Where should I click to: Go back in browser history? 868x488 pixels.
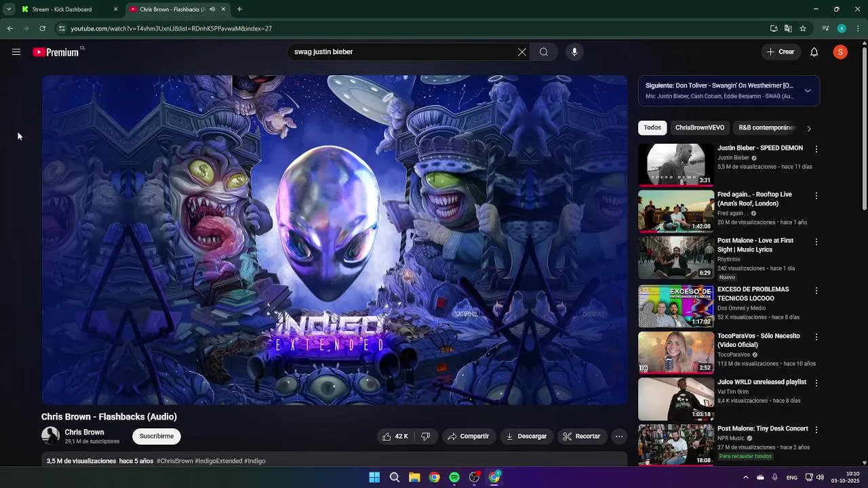tap(9, 28)
